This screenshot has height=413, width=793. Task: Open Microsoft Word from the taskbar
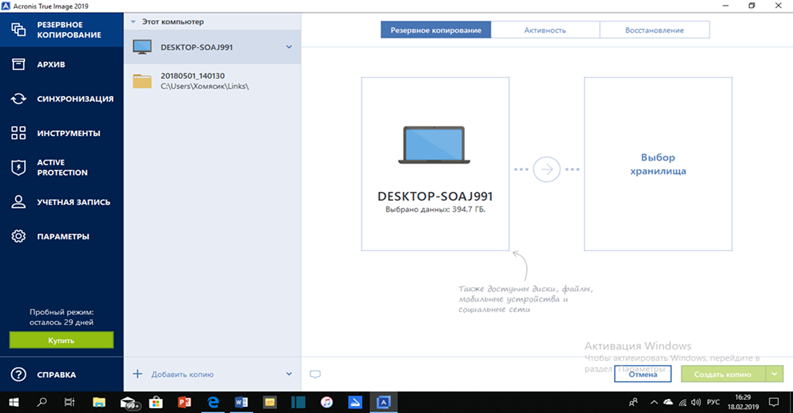[241, 401]
